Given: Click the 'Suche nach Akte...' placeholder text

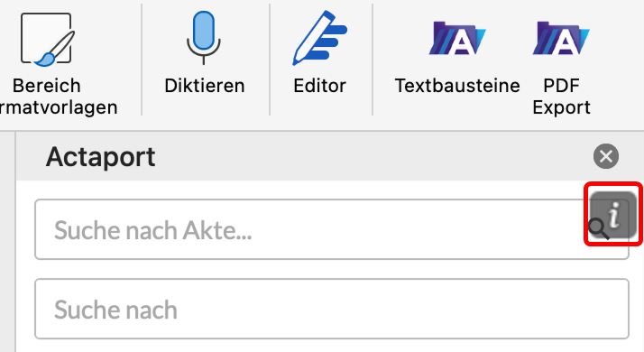Looking at the screenshot, I should (152, 230).
